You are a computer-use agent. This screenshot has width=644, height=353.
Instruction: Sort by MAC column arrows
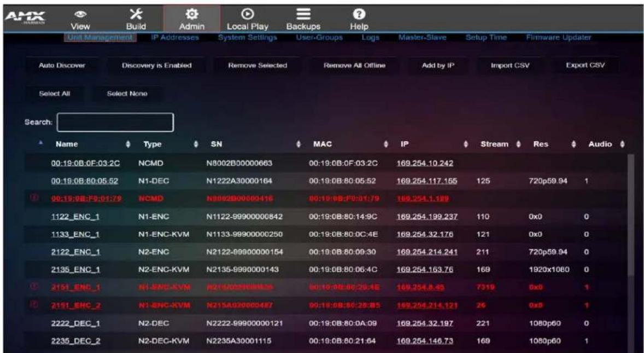[386, 144]
